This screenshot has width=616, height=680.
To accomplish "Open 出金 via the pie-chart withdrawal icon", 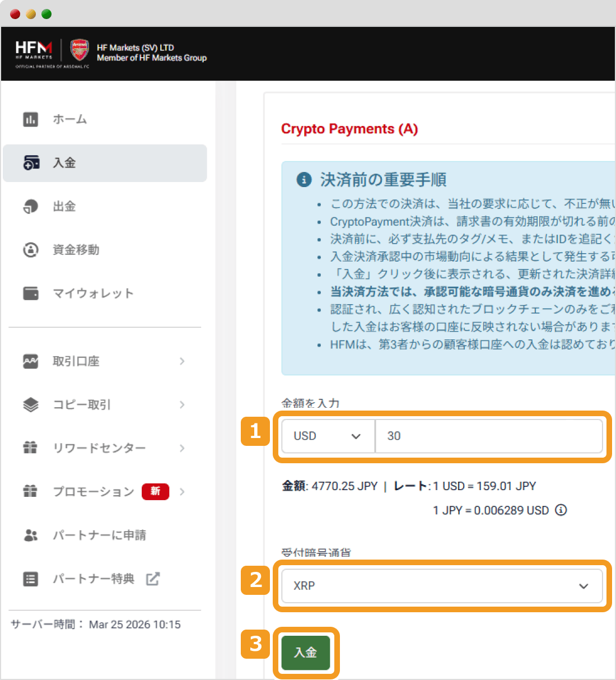I will [x=30, y=206].
